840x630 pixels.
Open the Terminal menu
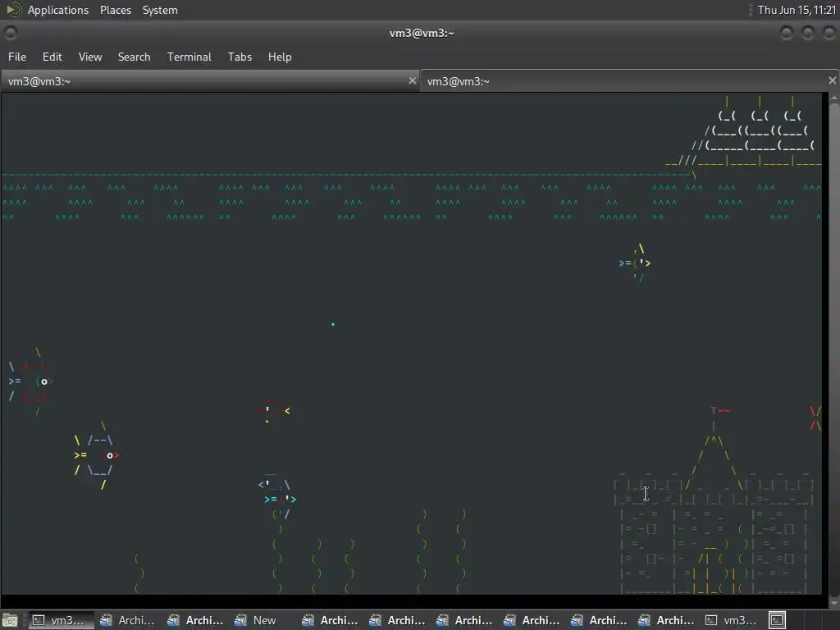click(x=189, y=57)
